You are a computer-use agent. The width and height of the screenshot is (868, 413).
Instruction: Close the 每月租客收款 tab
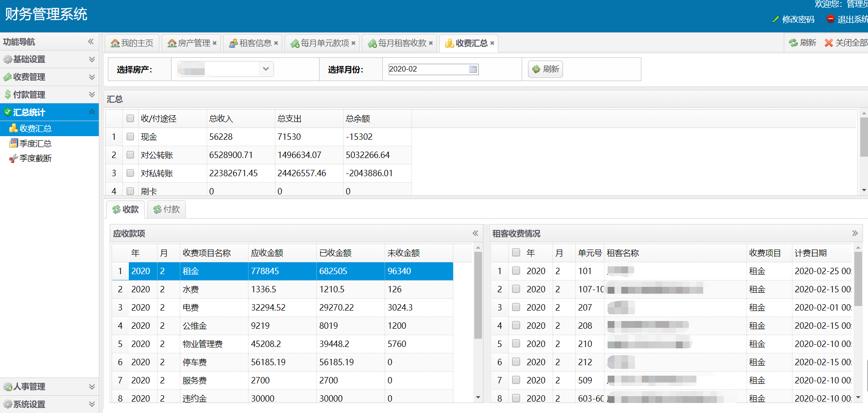[431, 43]
